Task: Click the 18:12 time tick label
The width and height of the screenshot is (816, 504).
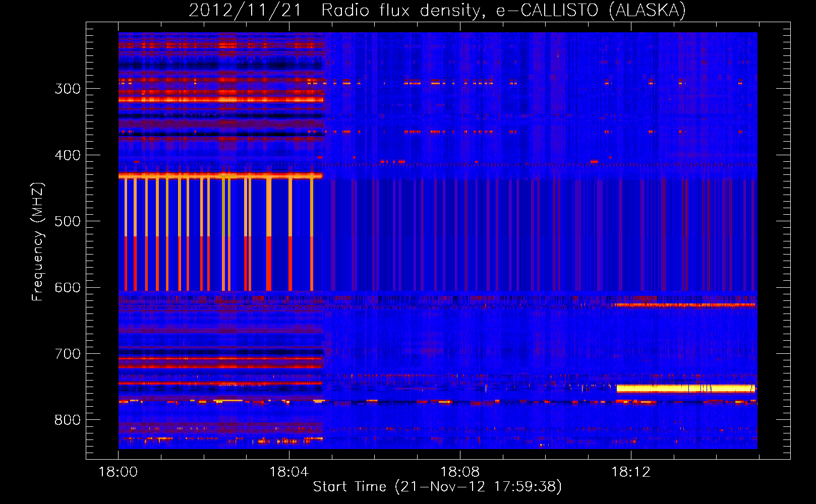Action: click(631, 472)
